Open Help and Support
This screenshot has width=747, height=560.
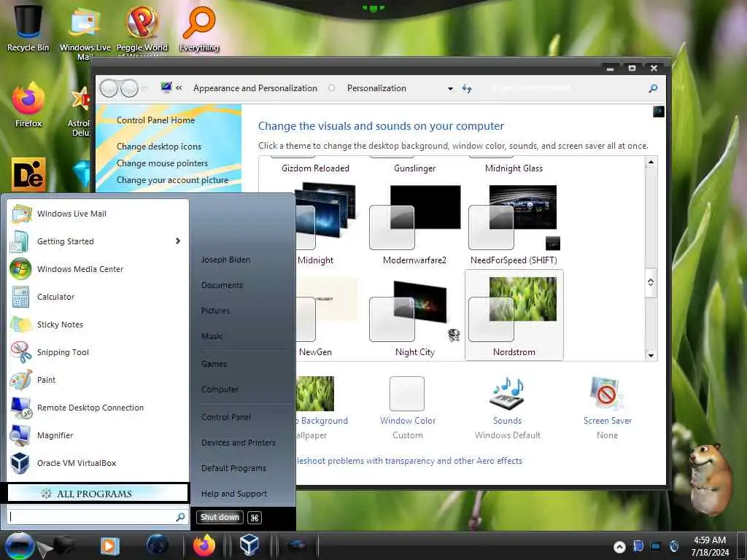point(234,494)
